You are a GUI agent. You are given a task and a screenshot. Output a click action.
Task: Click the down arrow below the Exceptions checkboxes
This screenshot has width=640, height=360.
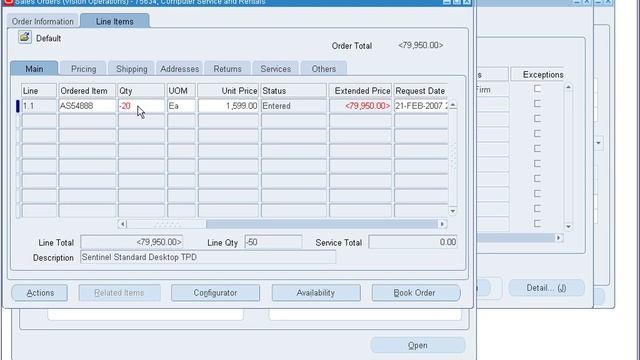tap(568, 227)
